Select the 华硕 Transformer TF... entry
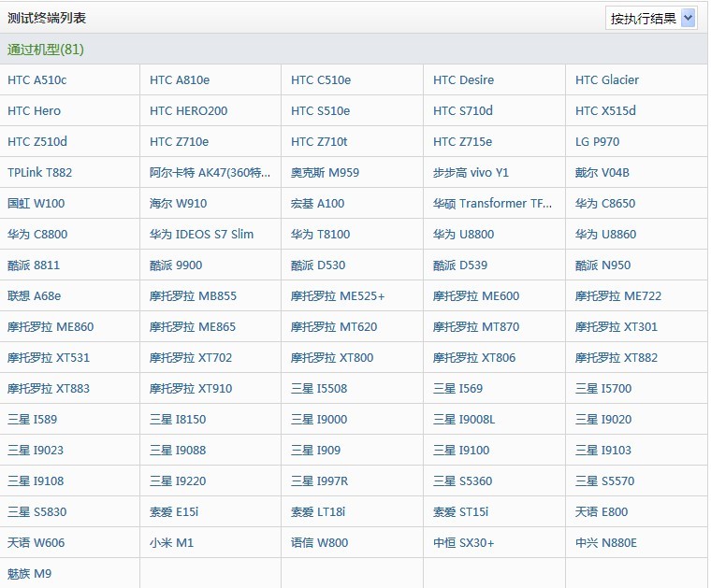Screen dimensions: 711x588 click(x=492, y=204)
